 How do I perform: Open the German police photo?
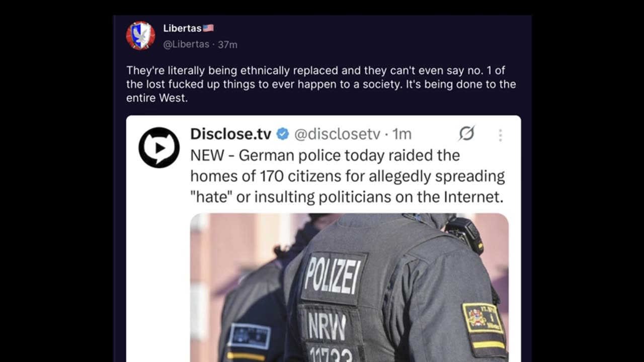(349, 288)
